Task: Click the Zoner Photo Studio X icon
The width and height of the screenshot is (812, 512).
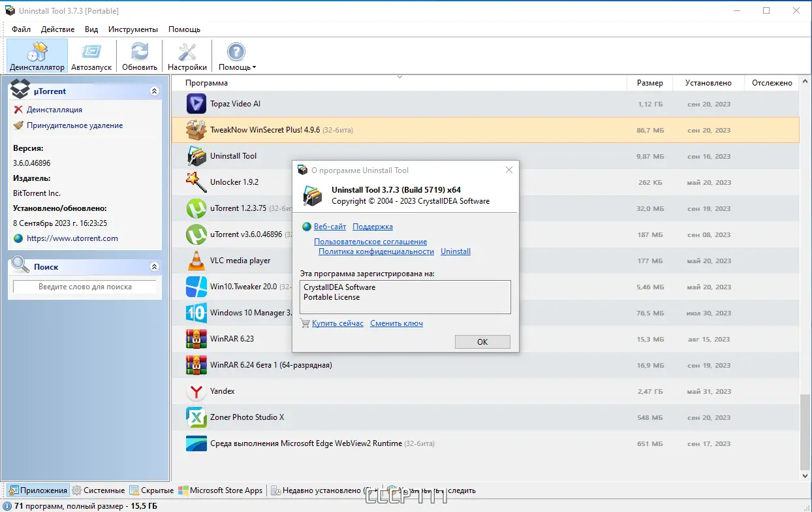Action: tap(196, 417)
